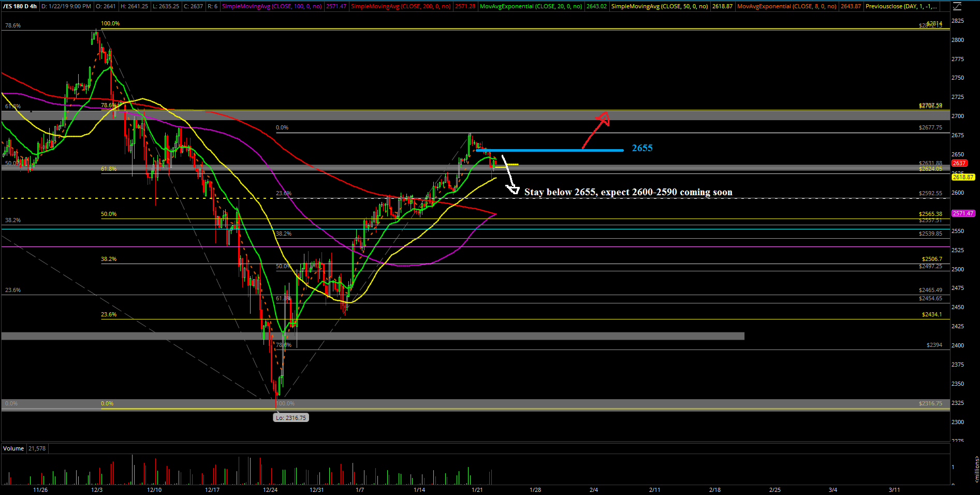Click the $2565.38 Fibonacci level label
The width and height of the screenshot is (980, 495).
coord(930,214)
